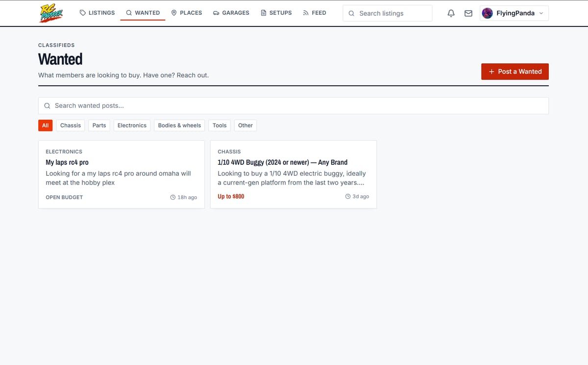Open the Feed nav item

pyautogui.click(x=314, y=13)
